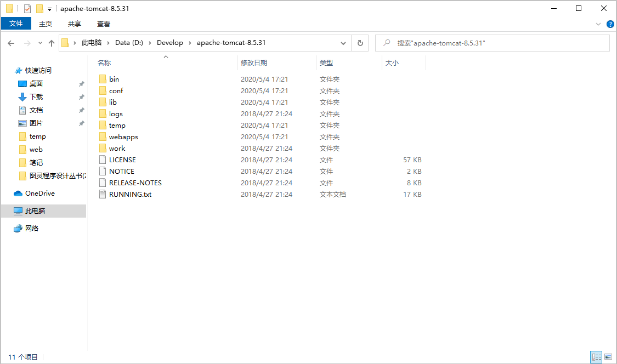Viewport: 617px width, 364px height.
Task: Open quick access toolbar customize dropdown
Action: (49, 9)
